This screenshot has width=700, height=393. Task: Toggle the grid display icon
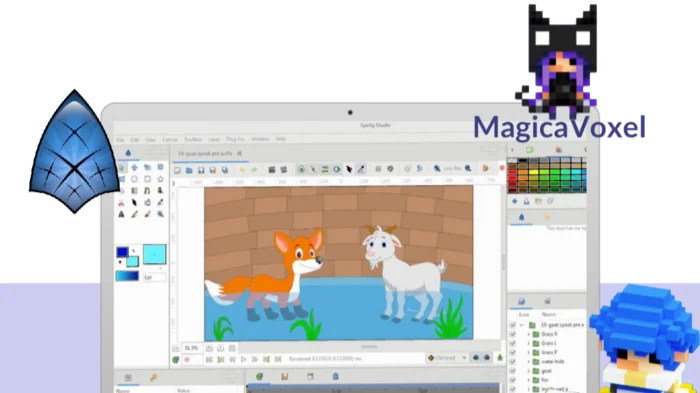pyautogui.click(x=378, y=169)
